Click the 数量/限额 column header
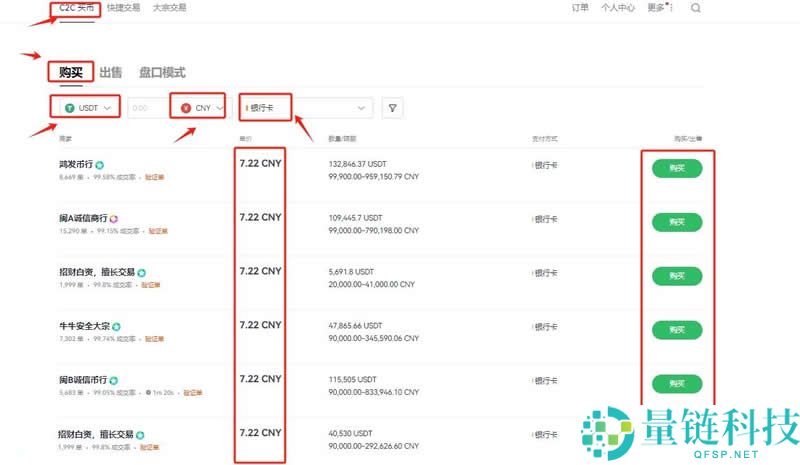 click(342, 139)
